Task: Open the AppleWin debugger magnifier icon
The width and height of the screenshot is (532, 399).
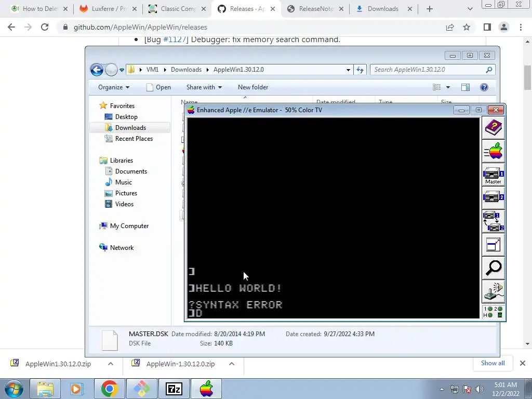Action: [494, 268]
